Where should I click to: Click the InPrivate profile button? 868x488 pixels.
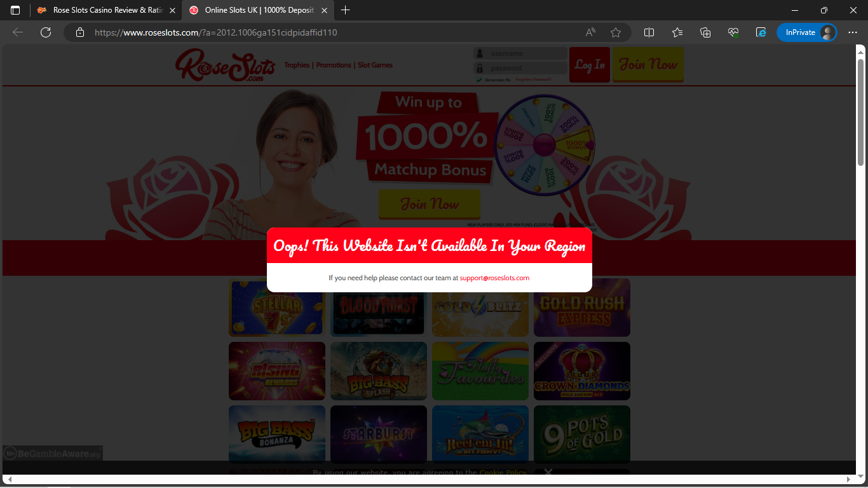coord(806,32)
